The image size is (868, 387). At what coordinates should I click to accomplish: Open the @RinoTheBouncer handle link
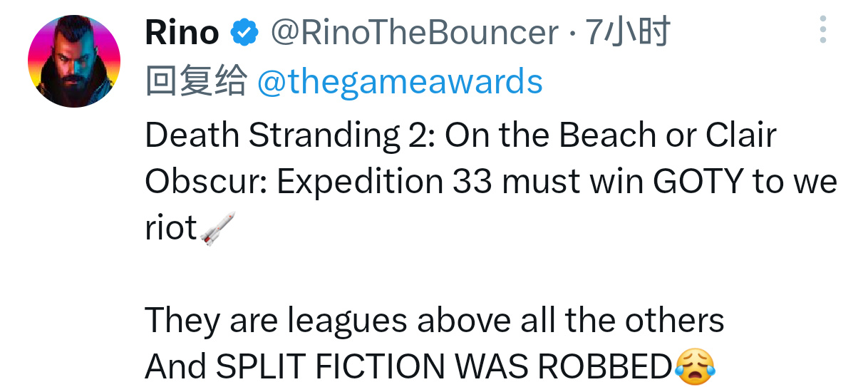click(x=413, y=32)
